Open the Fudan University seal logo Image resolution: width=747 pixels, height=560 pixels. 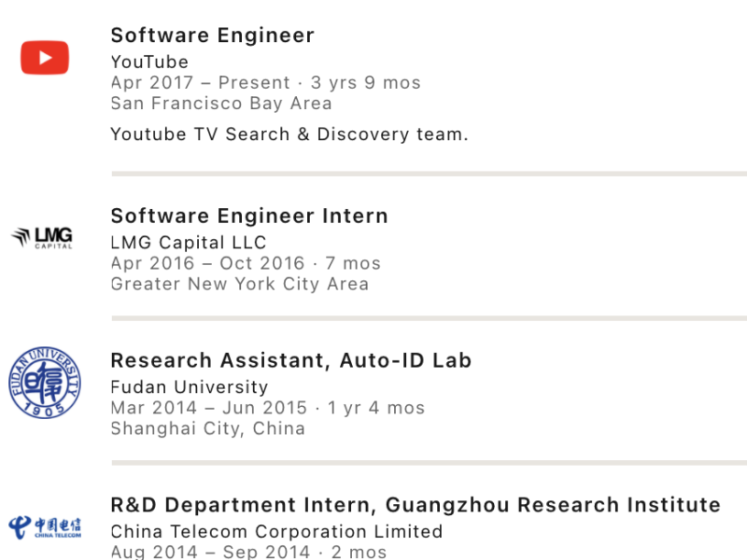(x=45, y=383)
